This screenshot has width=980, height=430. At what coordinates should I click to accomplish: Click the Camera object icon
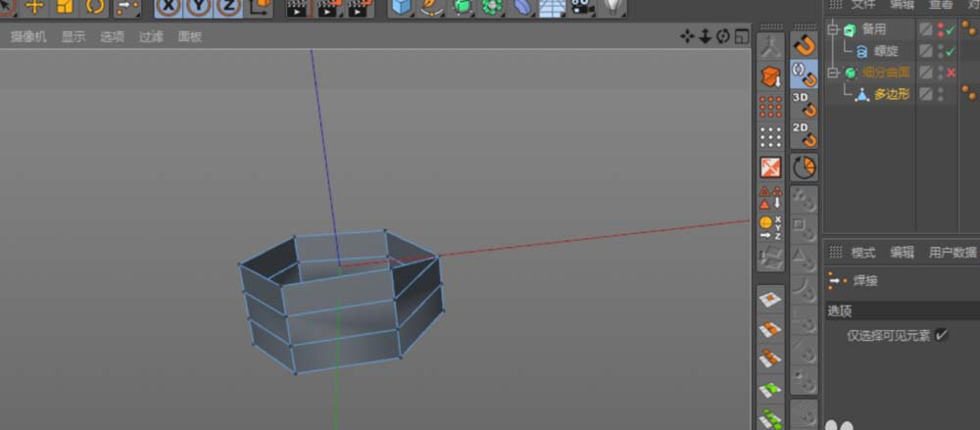(x=582, y=7)
